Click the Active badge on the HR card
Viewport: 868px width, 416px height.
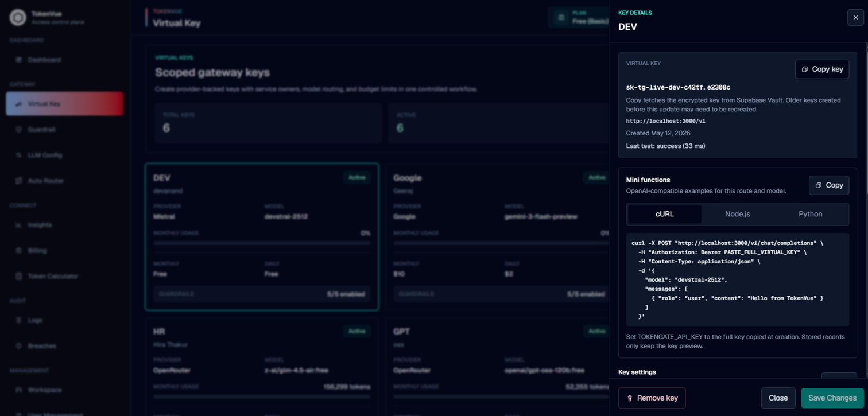click(356, 331)
